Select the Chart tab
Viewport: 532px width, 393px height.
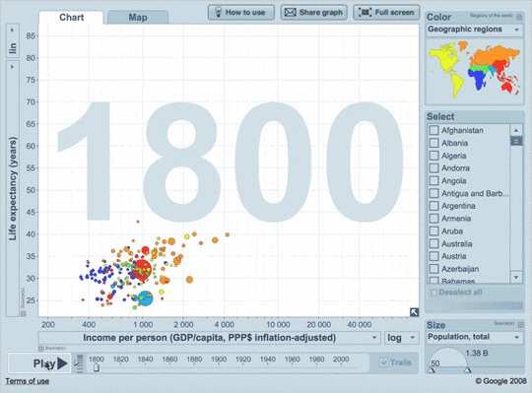coord(71,18)
